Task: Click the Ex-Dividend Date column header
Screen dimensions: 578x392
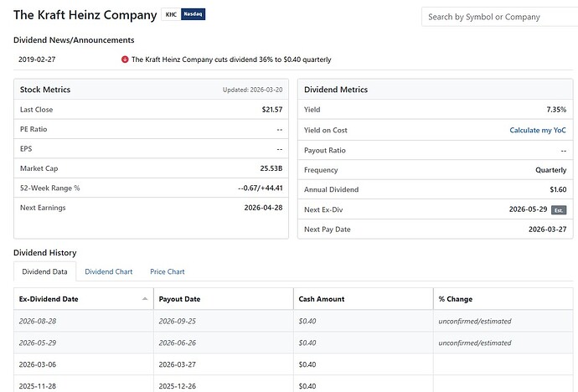Action: click(49, 299)
